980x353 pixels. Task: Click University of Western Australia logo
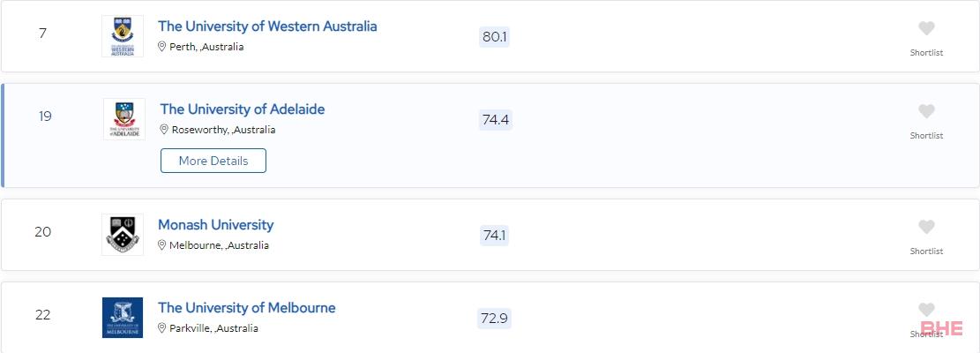coord(123,36)
